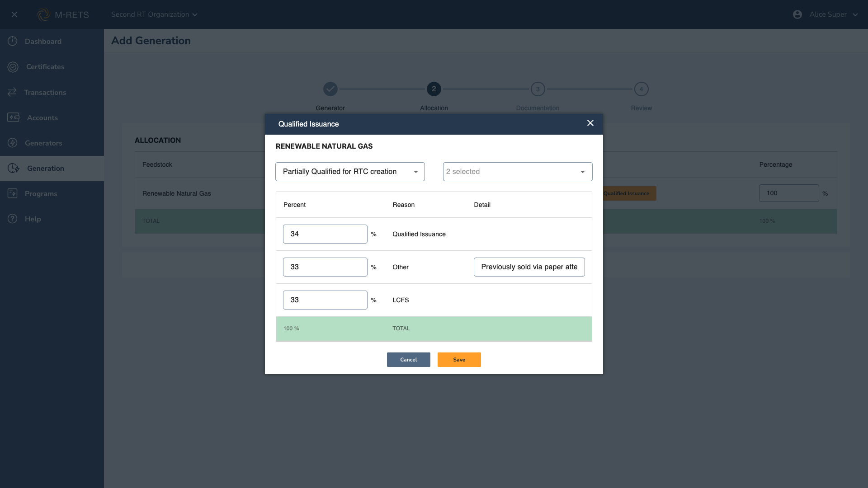The image size is (868, 488).
Task: Open Second RT Organization switcher
Action: [154, 14]
